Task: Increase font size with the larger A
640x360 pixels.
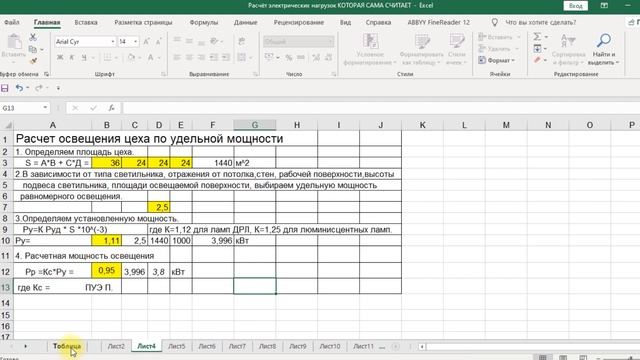Action: [x=147, y=42]
